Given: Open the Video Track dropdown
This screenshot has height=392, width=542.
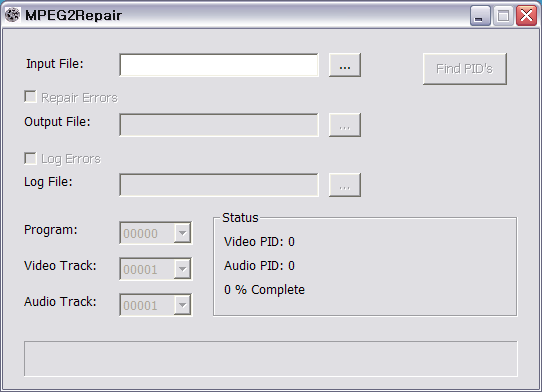Looking at the screenshot, I should (x=156, y=269).
